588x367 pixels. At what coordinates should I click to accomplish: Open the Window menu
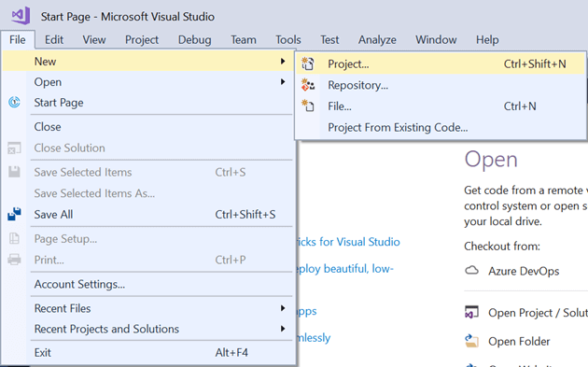[436, 40]
